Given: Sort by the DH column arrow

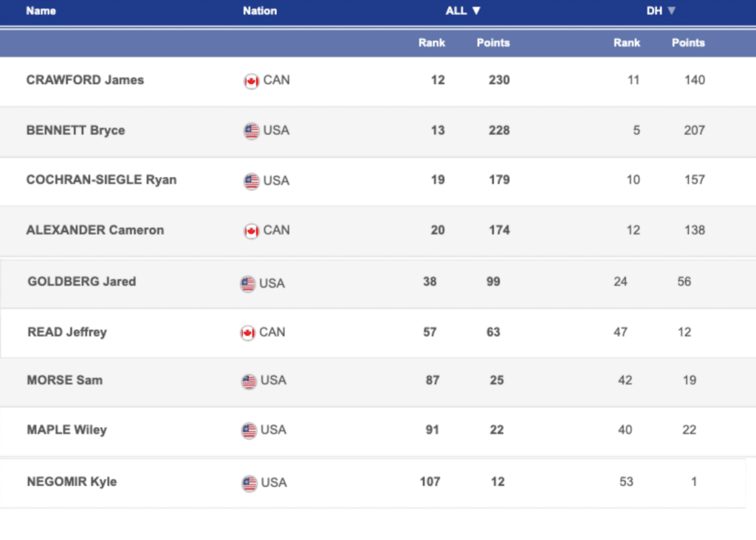Looking at the screenshot, I should (671, 11).
